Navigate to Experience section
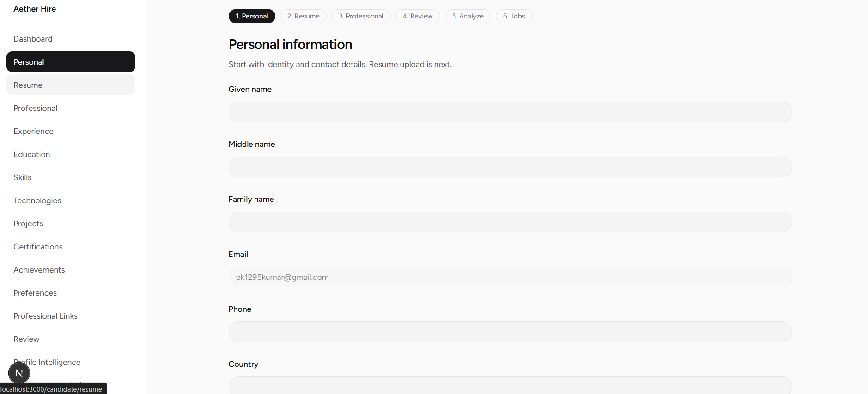Viewport: 868px width, 394px height. 71,131
